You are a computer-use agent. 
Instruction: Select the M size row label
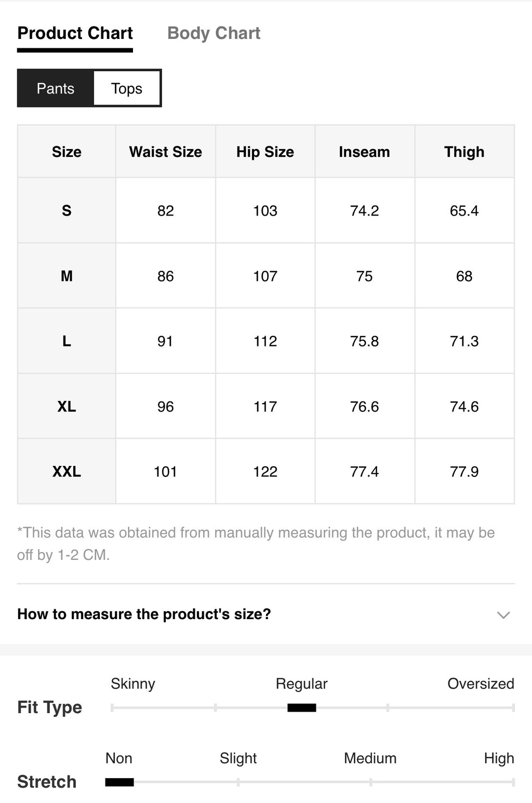[66, 276]
